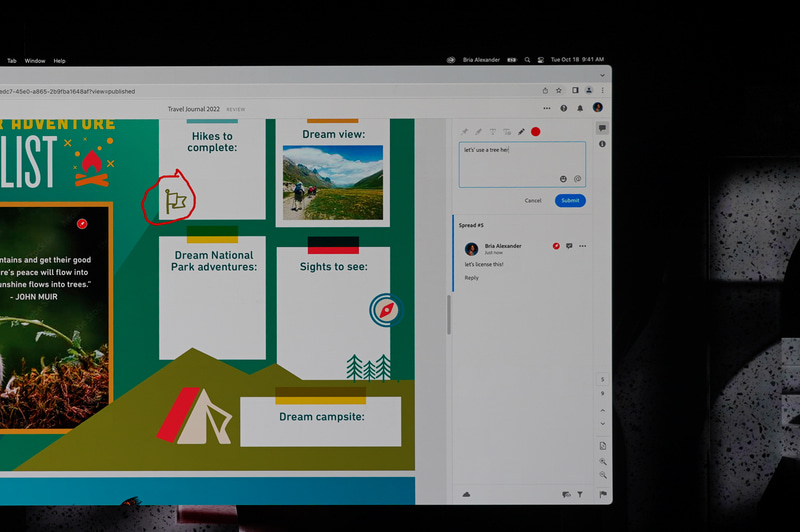Viewport: 800px width, 532px height.
Task: Open Bria Alexander's avatar in the comment
Action: [x=471, y=249]
